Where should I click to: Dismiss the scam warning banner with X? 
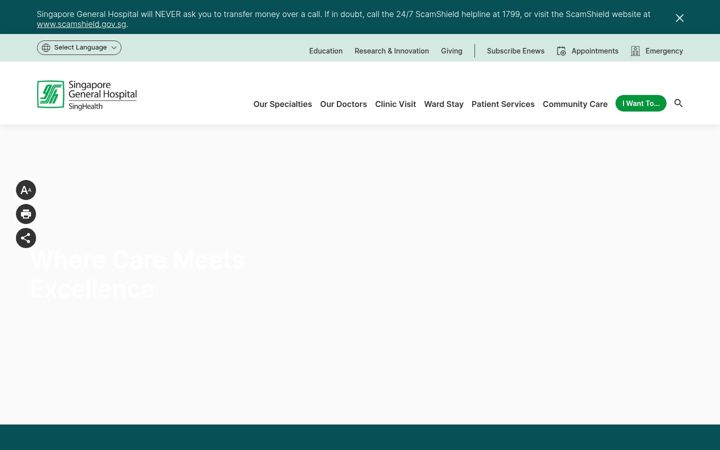(679, 18)
